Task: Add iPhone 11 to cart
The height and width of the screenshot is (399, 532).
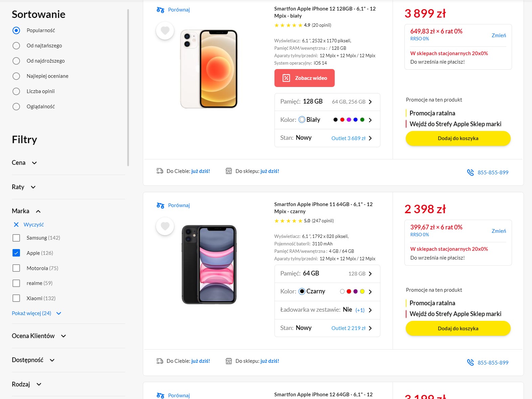Action: (458, 328)
